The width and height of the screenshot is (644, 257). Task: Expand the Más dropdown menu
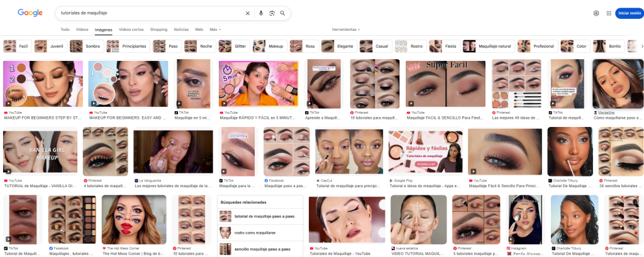coord(215,30)
